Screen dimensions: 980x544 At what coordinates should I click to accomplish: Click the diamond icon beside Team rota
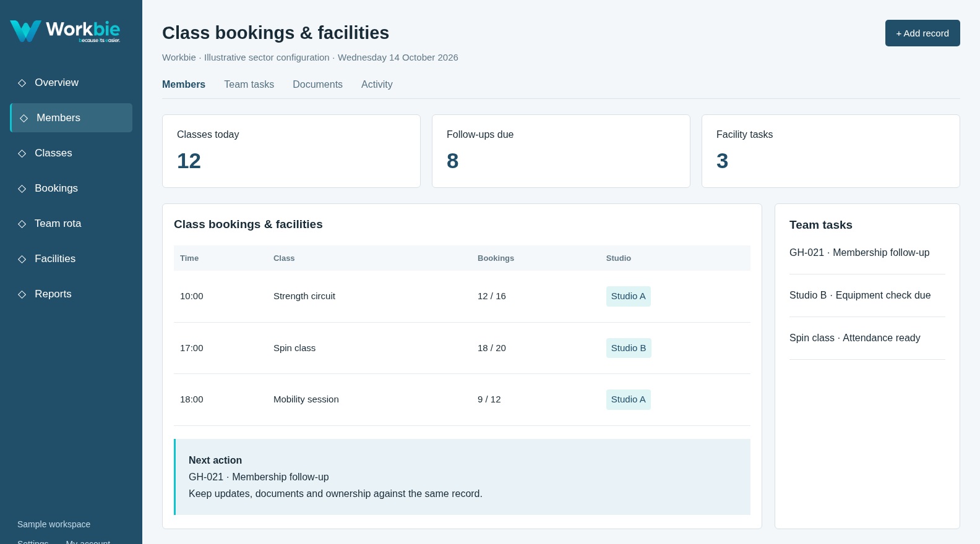pos(22,224)
